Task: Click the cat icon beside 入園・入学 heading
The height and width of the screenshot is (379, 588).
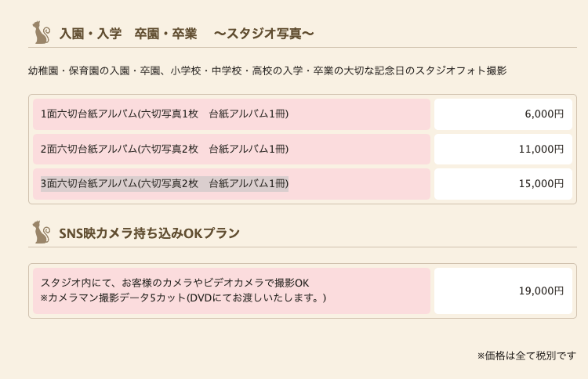Action: pos(42,33)
